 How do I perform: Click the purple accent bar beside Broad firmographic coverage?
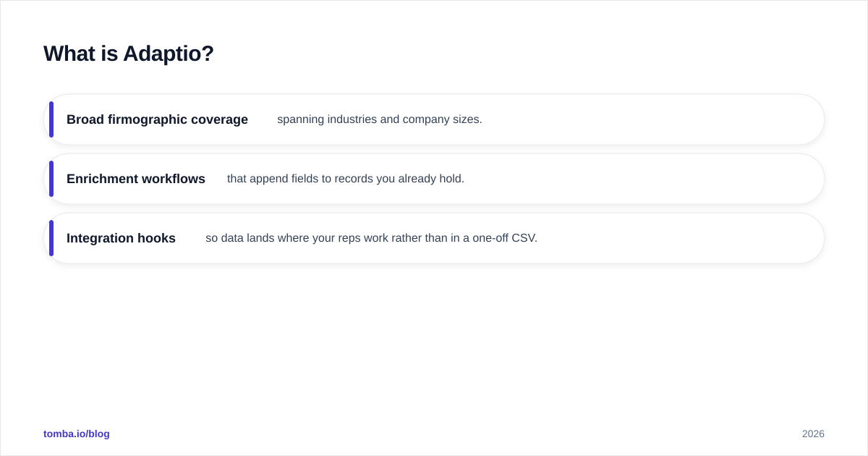pyautogui.click(x=51, y=119)
